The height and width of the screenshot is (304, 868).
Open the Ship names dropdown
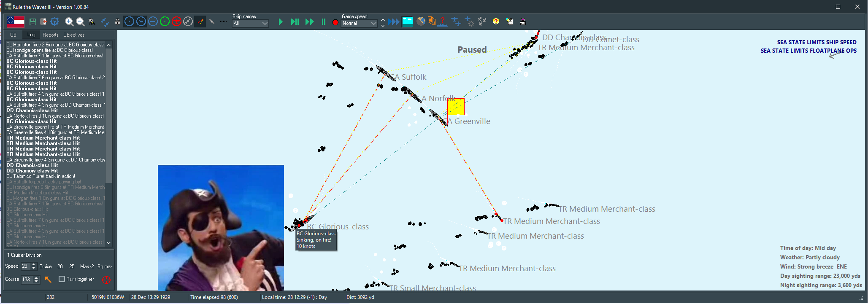point(251,24)
